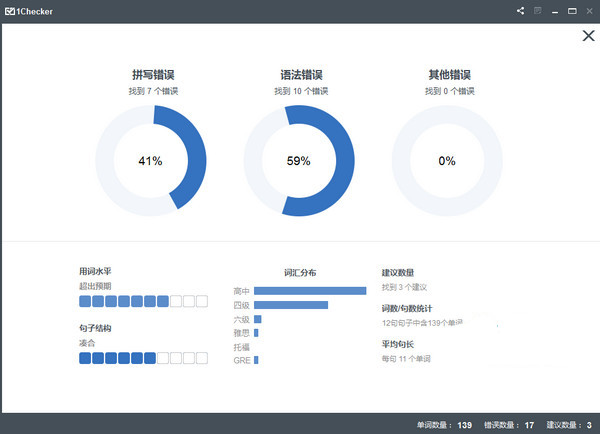Click the 句子结构 level bar
The width and height of the screenshot is (600, 434).
point(143,358)
